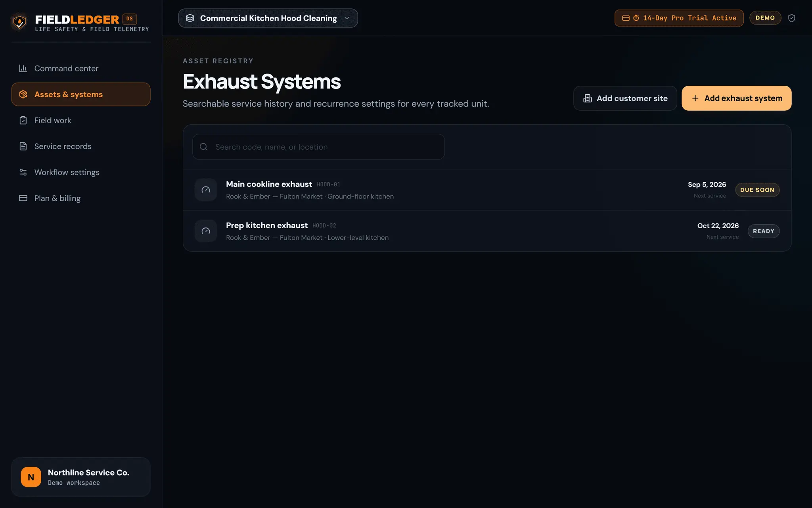
Task: Focus the Search code, name, or location field
Action: pos(318,147)
